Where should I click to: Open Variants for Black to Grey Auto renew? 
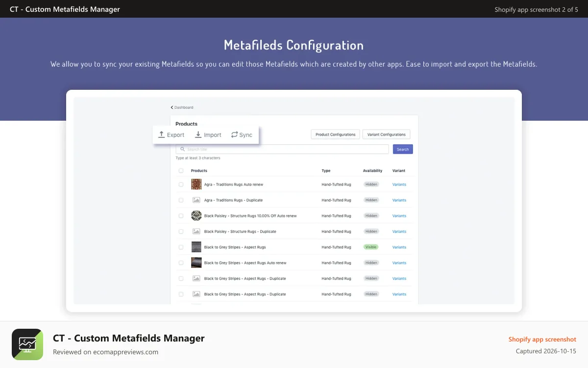(399, 263)
